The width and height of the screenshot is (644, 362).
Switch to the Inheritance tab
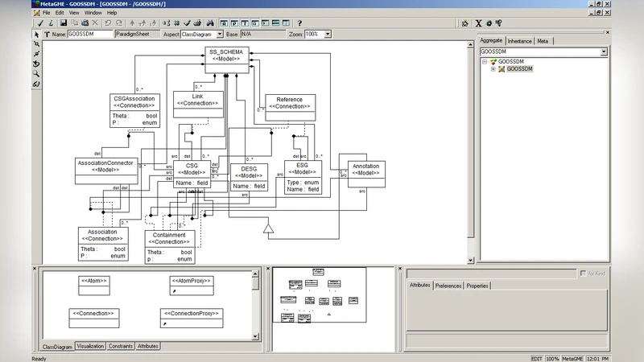520,40
